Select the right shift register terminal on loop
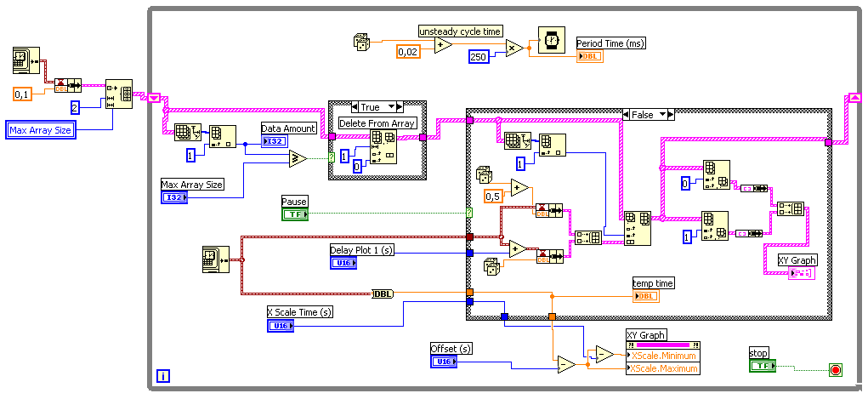This screenshot has height=399, width=868. (855, 98)
